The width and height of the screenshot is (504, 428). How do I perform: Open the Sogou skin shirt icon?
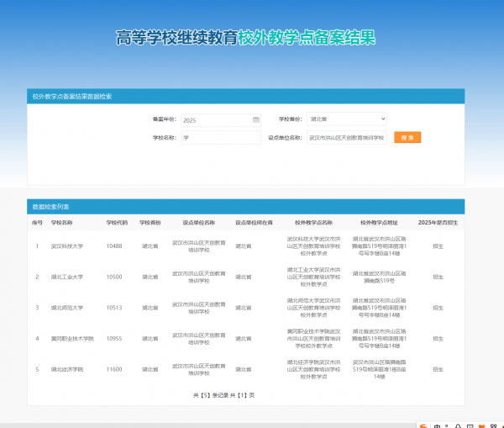[x=481, y=426]
